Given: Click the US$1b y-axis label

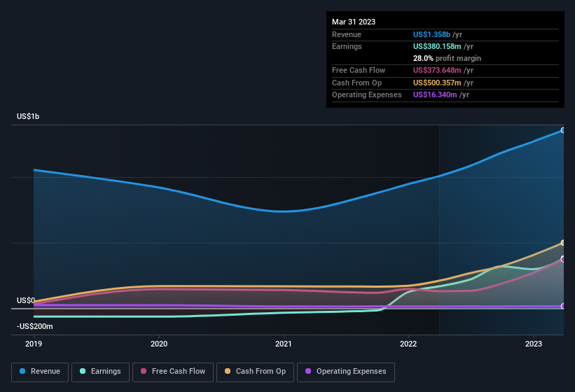Looking at the screenshot, I should [28, 116].
